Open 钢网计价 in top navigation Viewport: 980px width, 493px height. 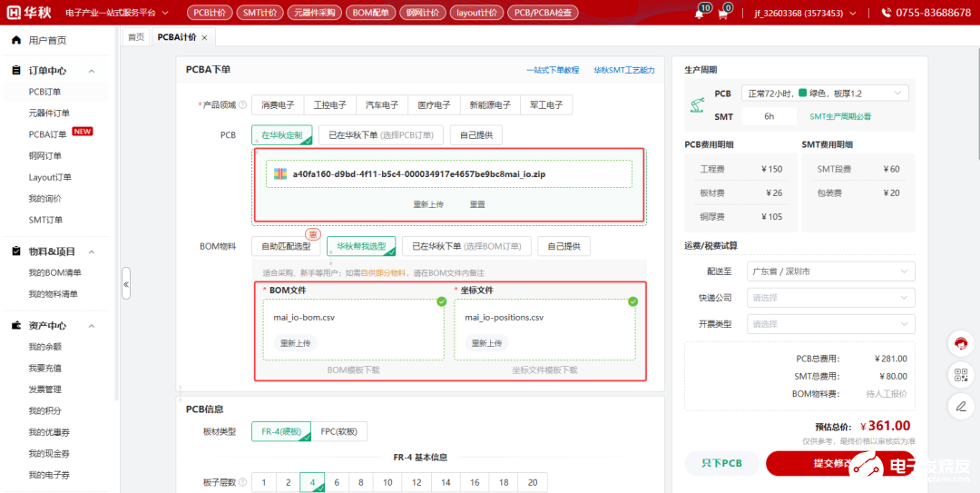coord(423,13)
